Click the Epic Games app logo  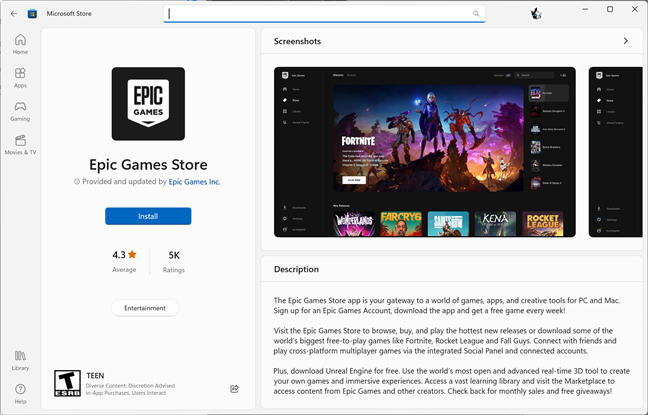(x=148, y=104)
